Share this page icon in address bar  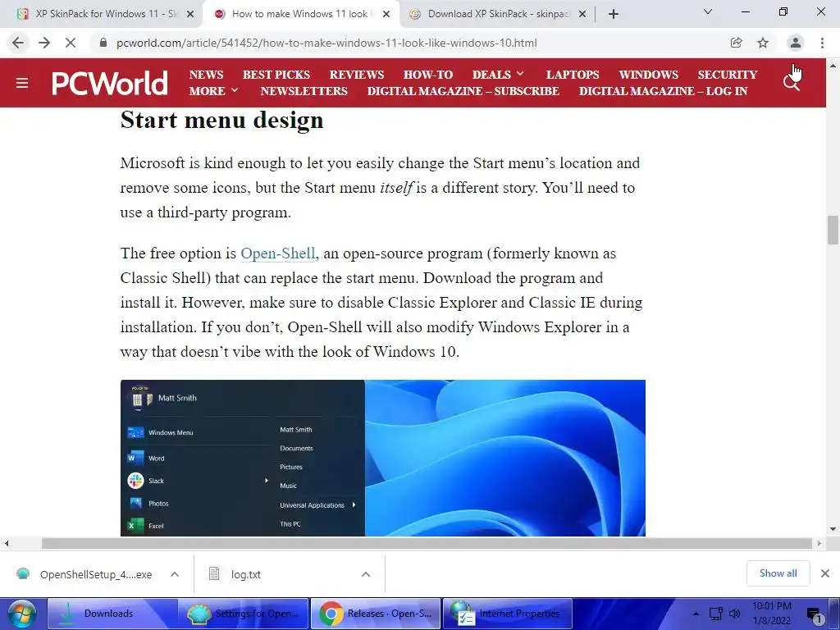[737, 43]
